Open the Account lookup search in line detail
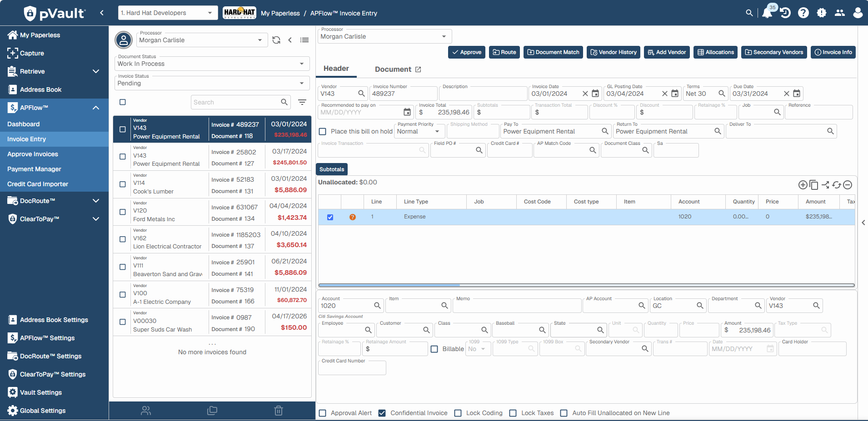868x421 pixels. [377, 306]
